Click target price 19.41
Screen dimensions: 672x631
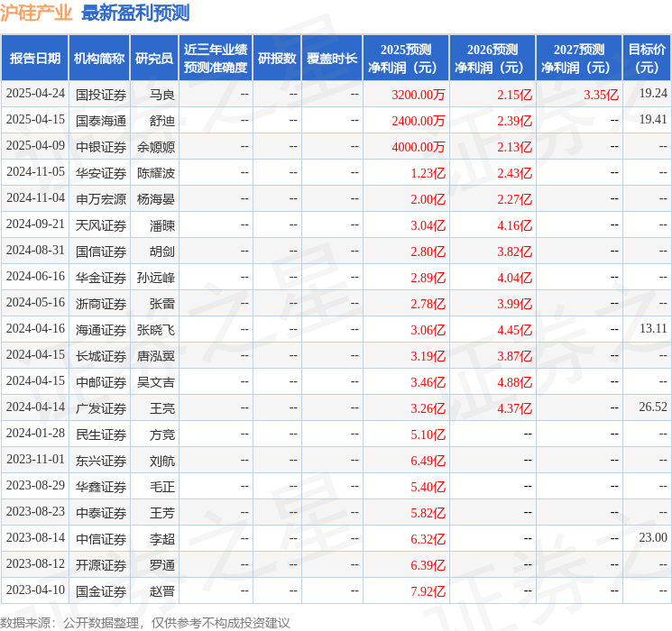tap(653, 120)
